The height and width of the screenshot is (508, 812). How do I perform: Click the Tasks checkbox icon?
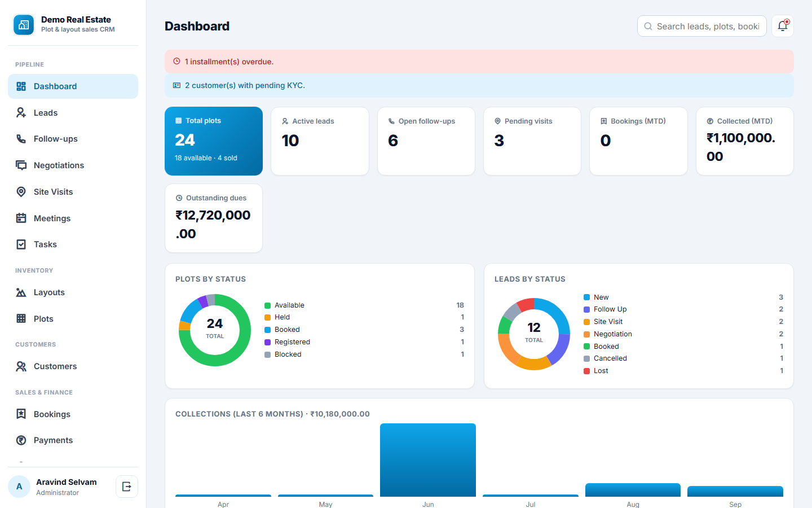click(x=21, y=244)
